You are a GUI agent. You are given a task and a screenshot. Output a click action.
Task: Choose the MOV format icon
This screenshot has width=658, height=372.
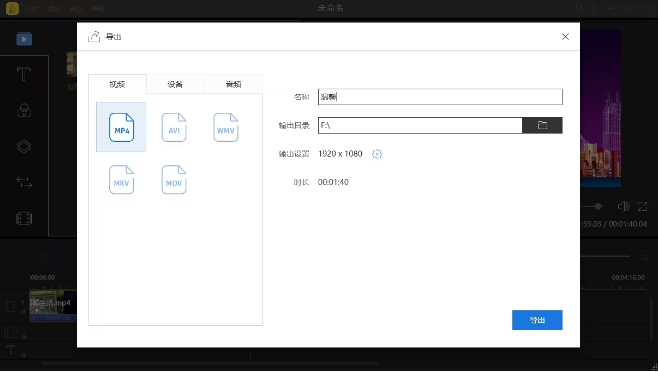click(x=174, y=180)
